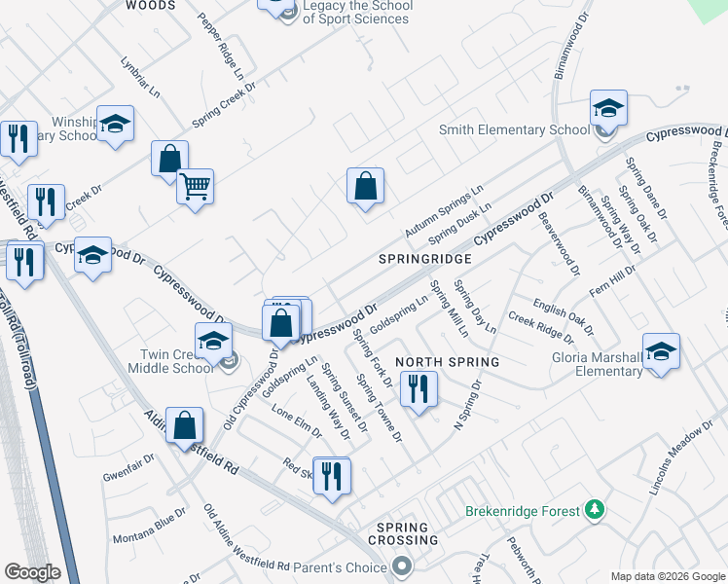Select the school marker at Gloria Marshall Elementary
The height and width of the screenshot is (584, 728).
point(661,354)
